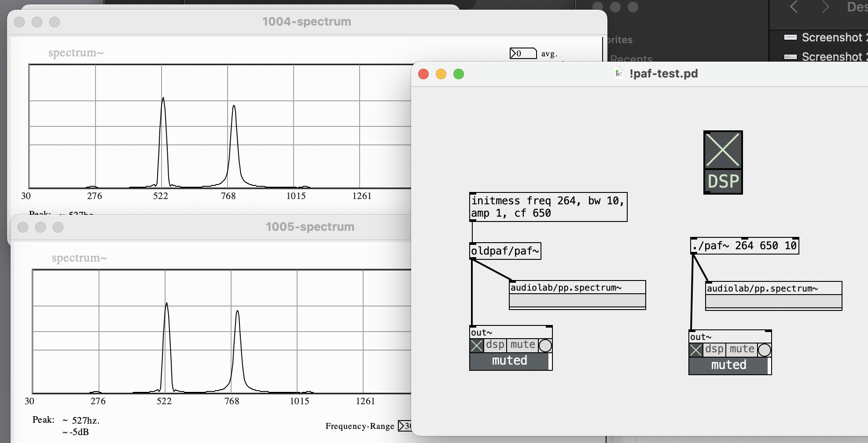Click the forward chevron in the Finder toolbar
Screen dimensions: 868x443
coord(826,7)
